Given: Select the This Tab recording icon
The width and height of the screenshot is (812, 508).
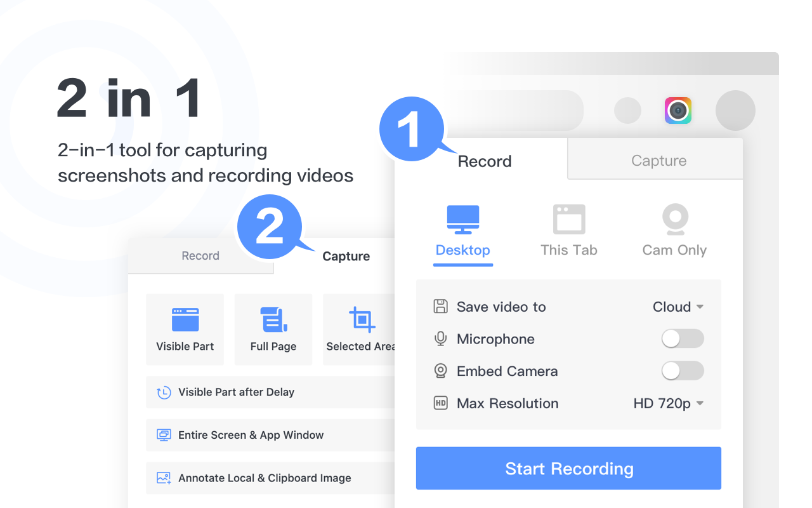Looking at the screenshot, I should pyautogui.click(x=569, y=219).
